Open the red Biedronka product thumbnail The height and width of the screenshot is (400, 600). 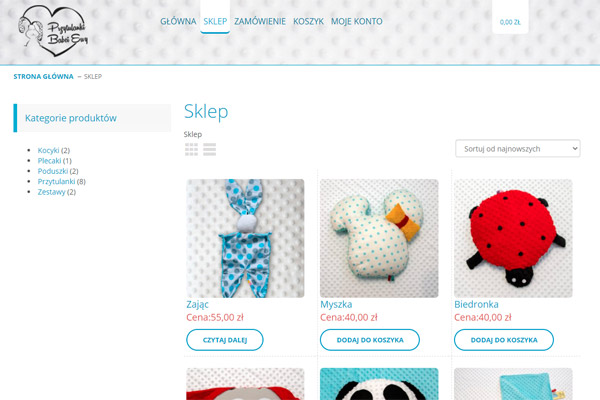513,238
